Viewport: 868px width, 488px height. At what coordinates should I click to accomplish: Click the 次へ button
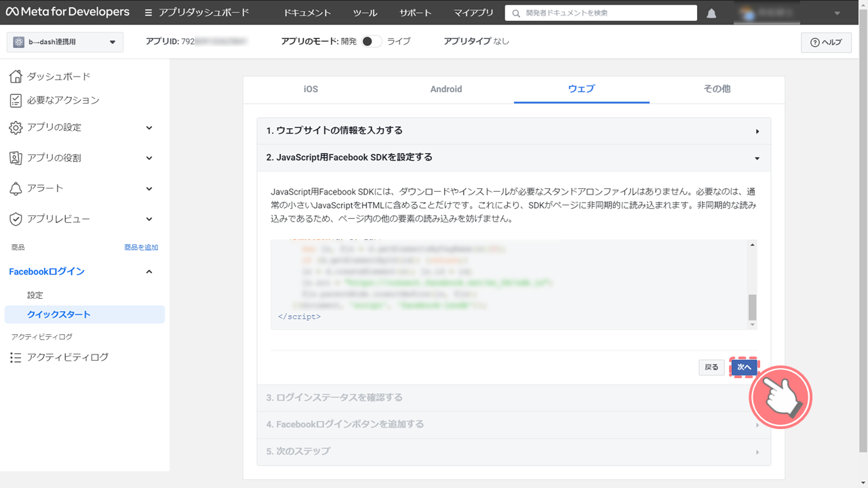[744, 367]
